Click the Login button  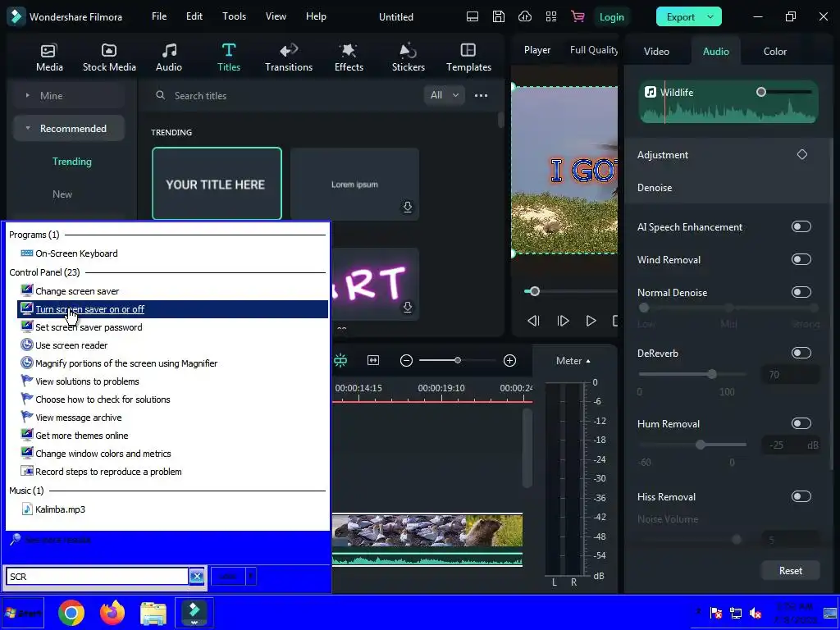pos(611,17)
